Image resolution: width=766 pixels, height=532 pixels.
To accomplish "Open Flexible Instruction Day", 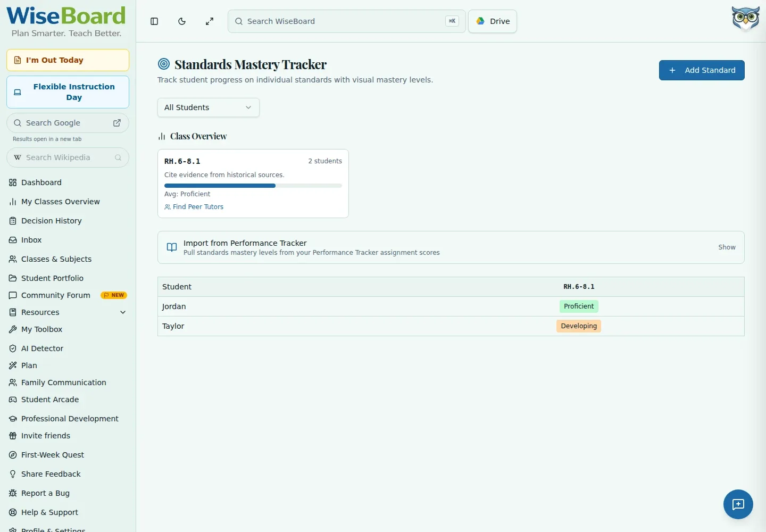I will (68, 92).
